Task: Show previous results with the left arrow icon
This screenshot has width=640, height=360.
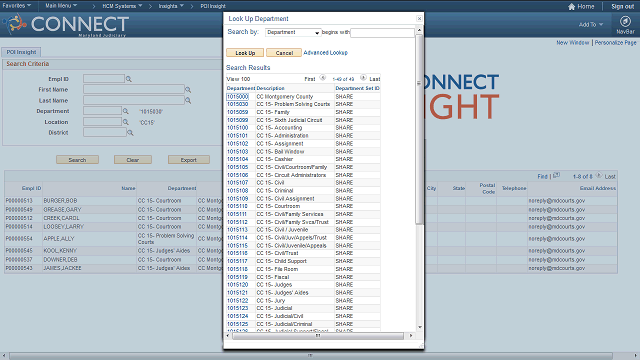Action: [x=322, y=78]
